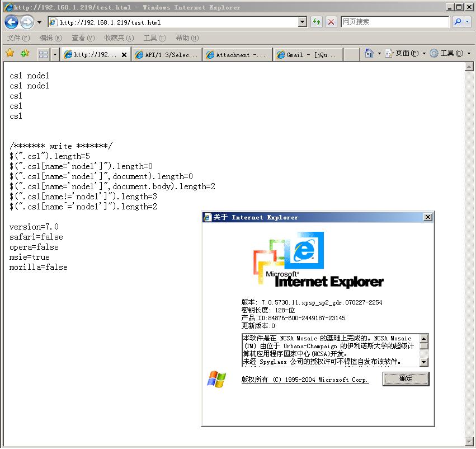Open Favorites Center star icon
The width and height of the screenshot is (476, 449).
tap(10, 54)
